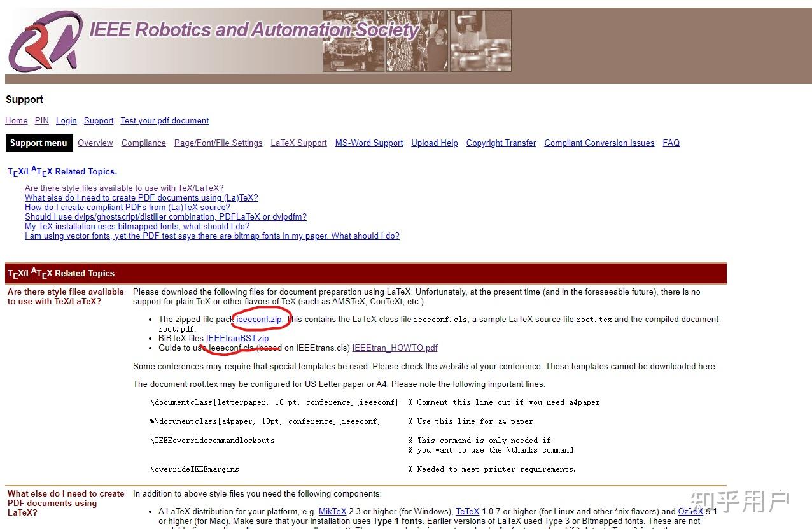Open the MikTeX distribution link
Image resolution: width=812 pixels, height=529 pixels.
point(333,512)
